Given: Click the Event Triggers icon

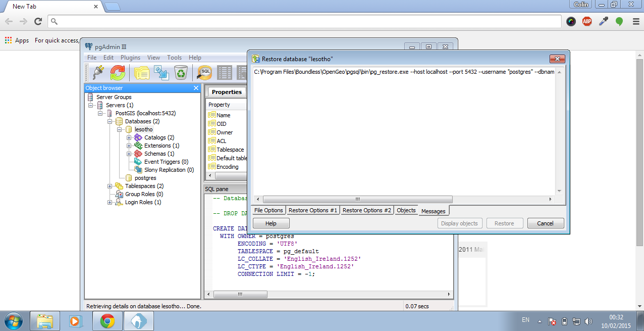Looking at the screenshot, I should [x=138, y=162].
